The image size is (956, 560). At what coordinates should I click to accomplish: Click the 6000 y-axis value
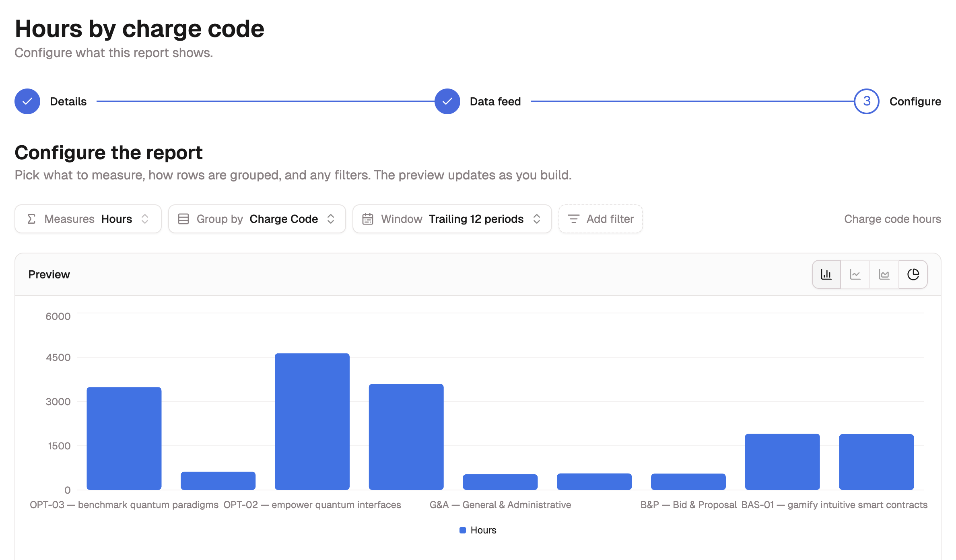tap(58, 316)
